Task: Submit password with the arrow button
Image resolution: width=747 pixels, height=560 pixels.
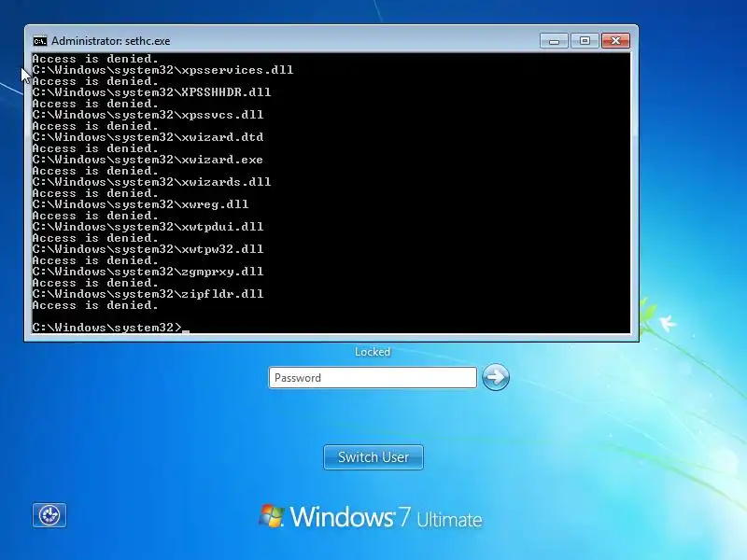Action: click(x=496, y=377)
